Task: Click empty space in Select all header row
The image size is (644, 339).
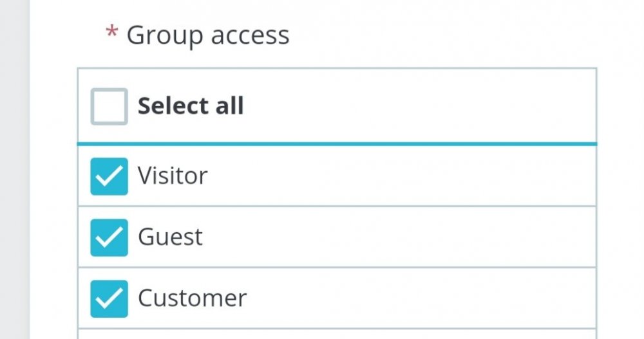Action: pyautogui.click(x=419, y=106)
